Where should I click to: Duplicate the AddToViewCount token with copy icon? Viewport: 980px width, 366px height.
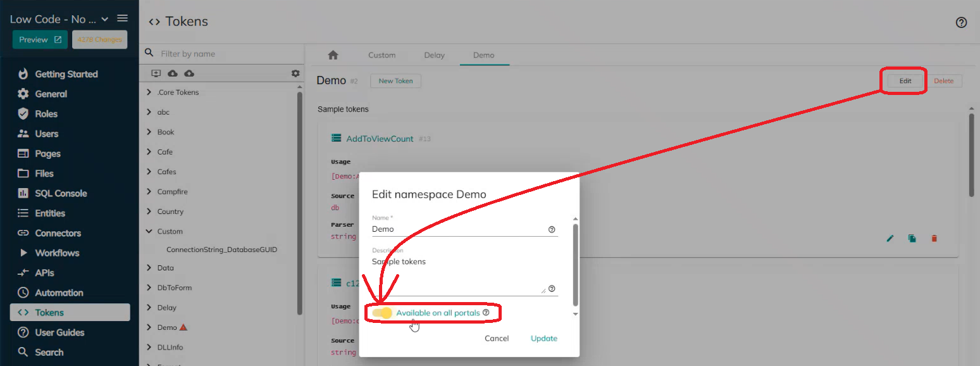(x=912, y=239)
